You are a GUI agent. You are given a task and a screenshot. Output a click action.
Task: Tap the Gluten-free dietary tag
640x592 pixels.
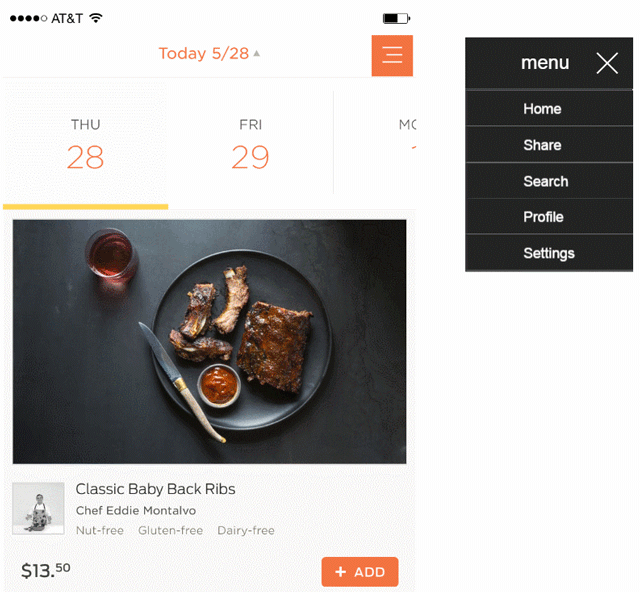point(170,530)
